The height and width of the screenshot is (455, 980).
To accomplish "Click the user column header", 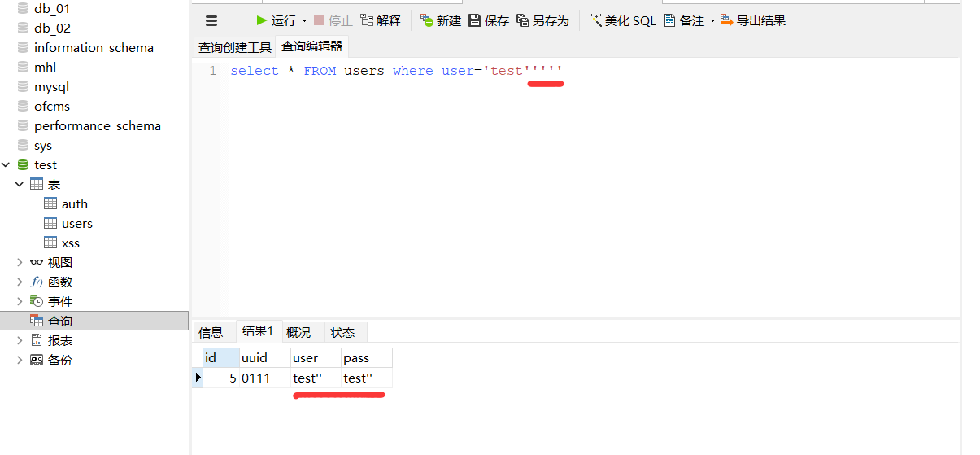I will pos(316,357).
